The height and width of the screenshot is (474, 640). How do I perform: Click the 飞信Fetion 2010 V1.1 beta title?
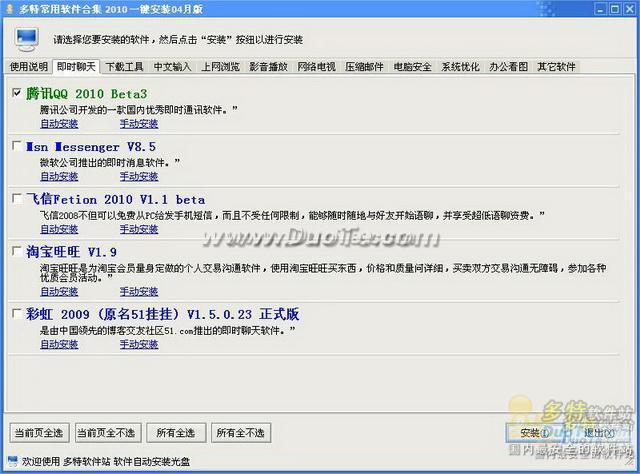[116, 199]
